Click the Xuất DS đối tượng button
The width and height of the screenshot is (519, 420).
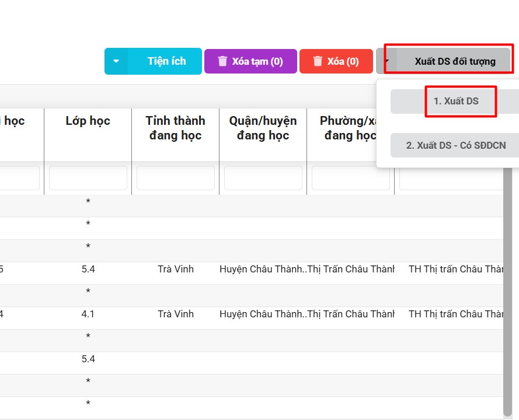point(455,61)
